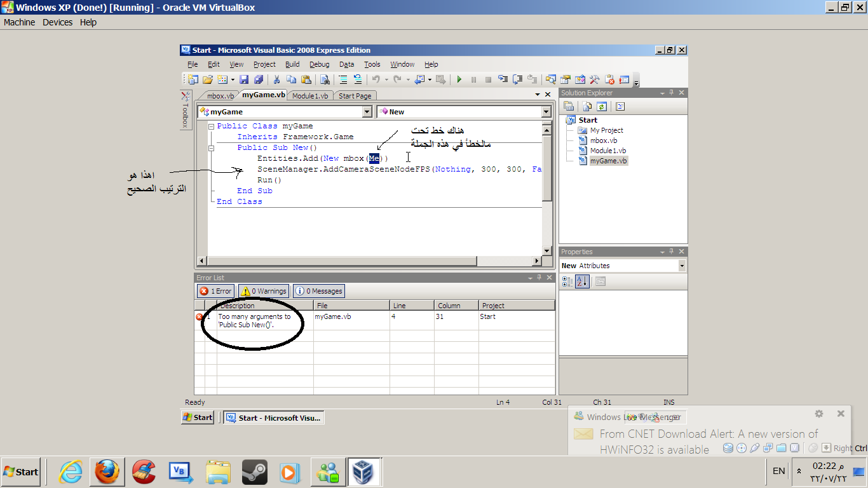The height and width of the screenshot is (488, 868).
Task: Click the Step Into debug icon
Action: tap(503, 79)
